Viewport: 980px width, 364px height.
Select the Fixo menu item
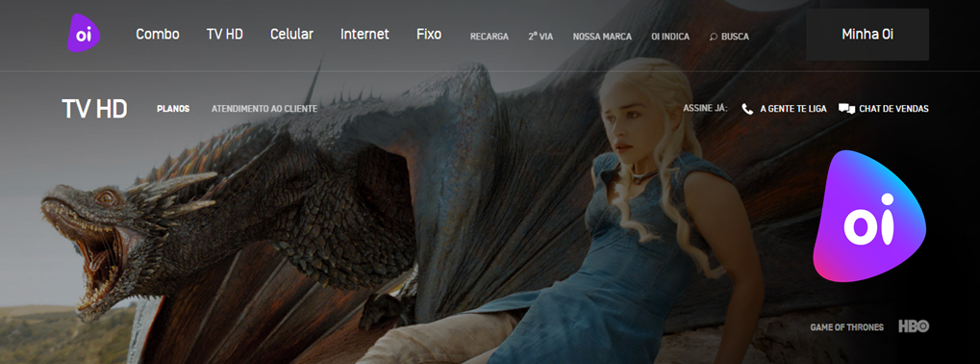(429, 35)
